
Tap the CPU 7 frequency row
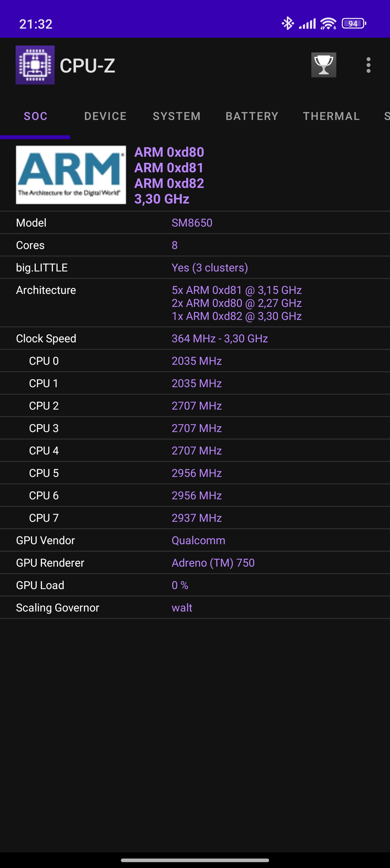(x=195, y=518)
